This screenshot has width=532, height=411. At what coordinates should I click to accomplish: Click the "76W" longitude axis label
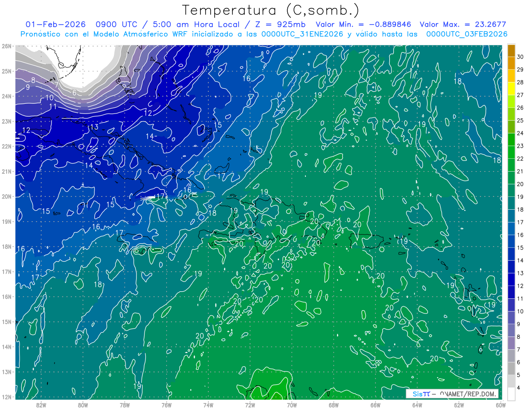point(166,405)
